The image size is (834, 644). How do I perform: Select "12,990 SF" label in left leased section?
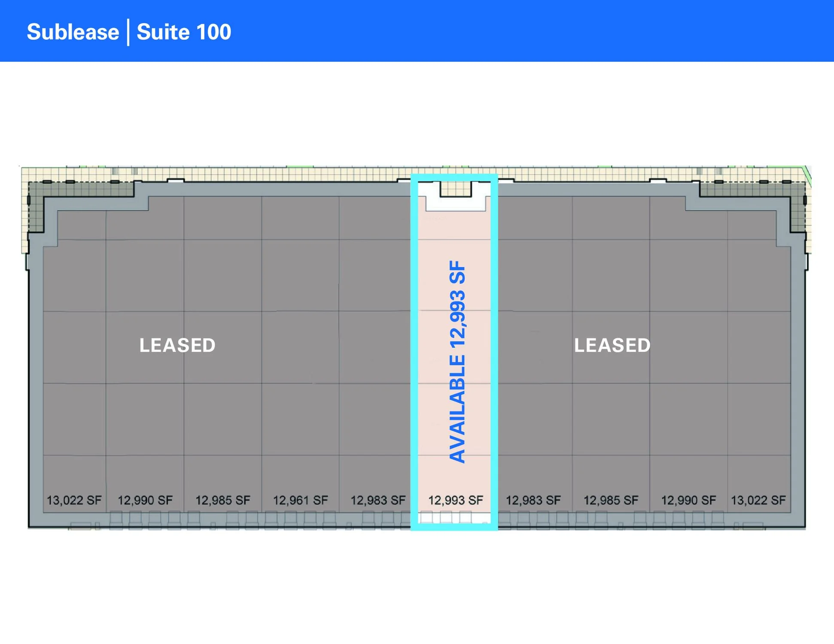pyautogui.click(x=145, y=500)
